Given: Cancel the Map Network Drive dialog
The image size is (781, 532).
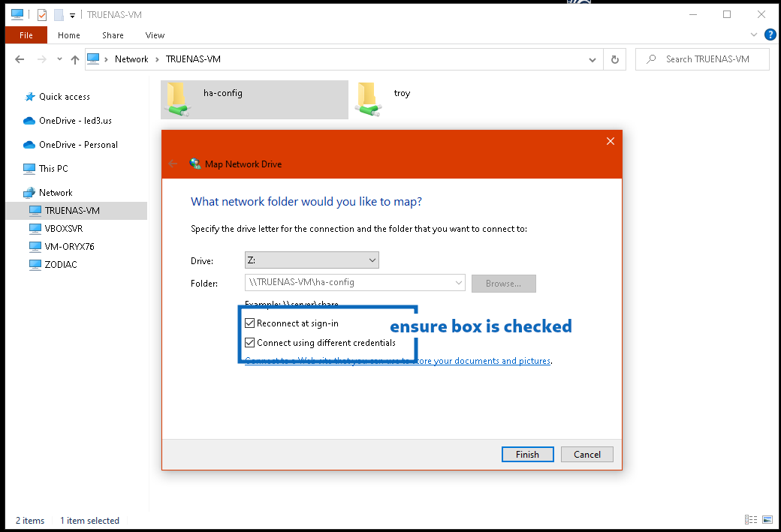Looking at the screenshot, I should (587, 455).
